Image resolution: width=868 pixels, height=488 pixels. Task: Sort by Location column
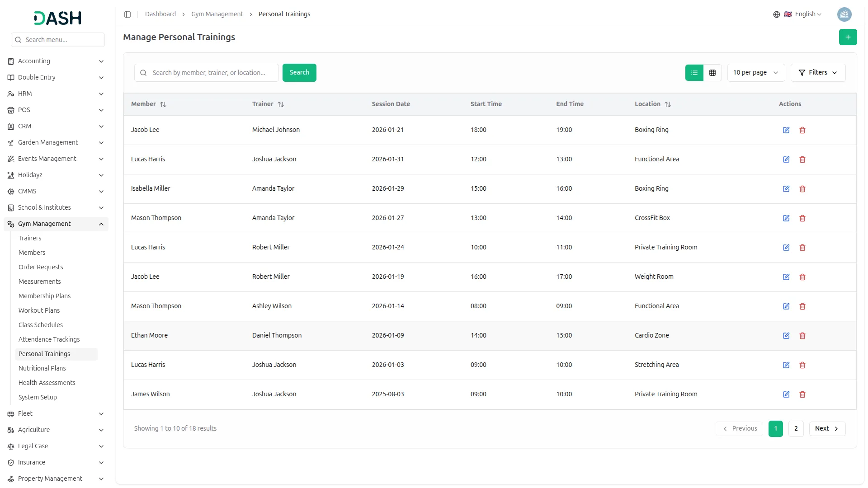668,104
